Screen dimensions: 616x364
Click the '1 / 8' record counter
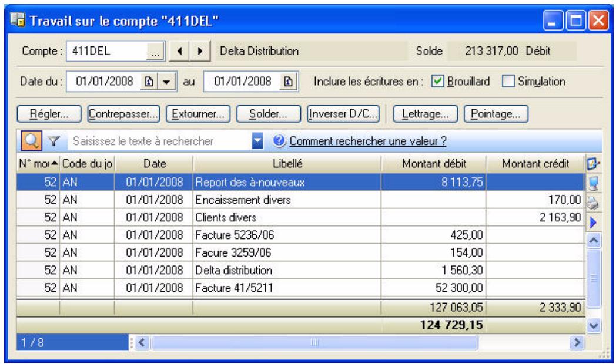[72, 342]
